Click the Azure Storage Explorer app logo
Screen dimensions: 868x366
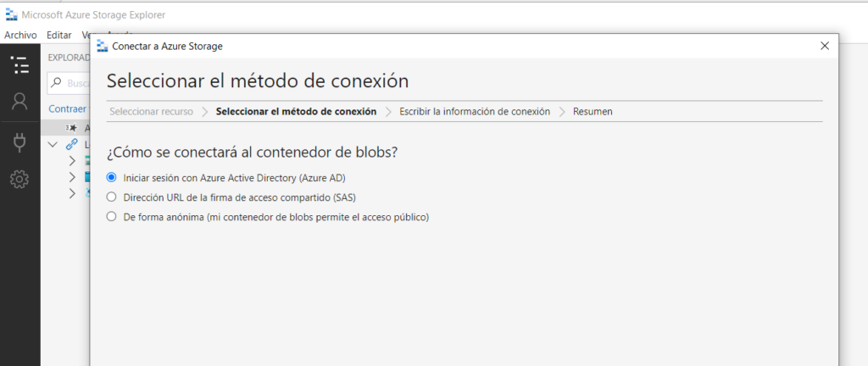coord(11,15)
